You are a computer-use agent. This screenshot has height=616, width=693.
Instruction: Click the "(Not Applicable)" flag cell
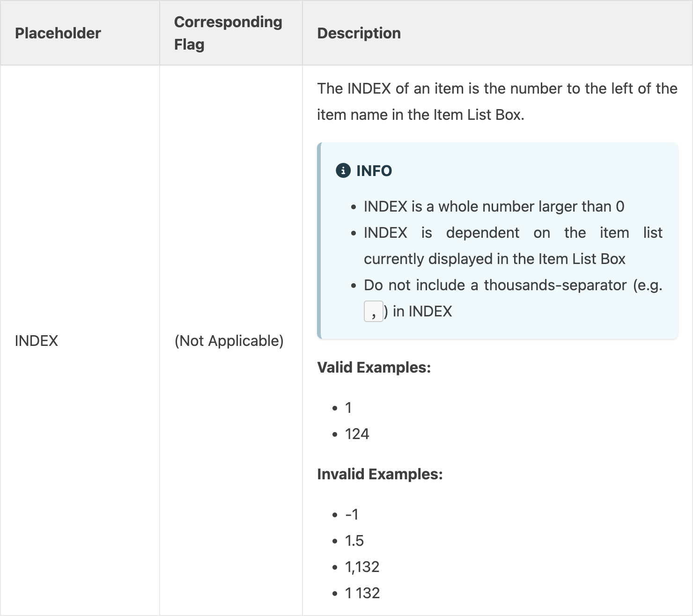[229, 341]
